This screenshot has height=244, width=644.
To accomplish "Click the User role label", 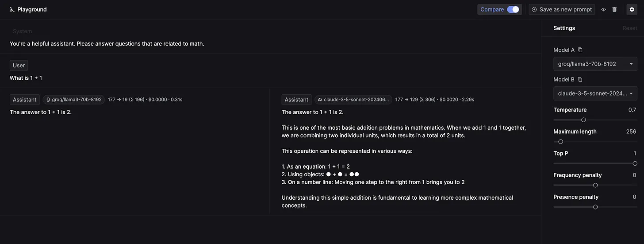I will pyautogui.click(x=19, y=66).
